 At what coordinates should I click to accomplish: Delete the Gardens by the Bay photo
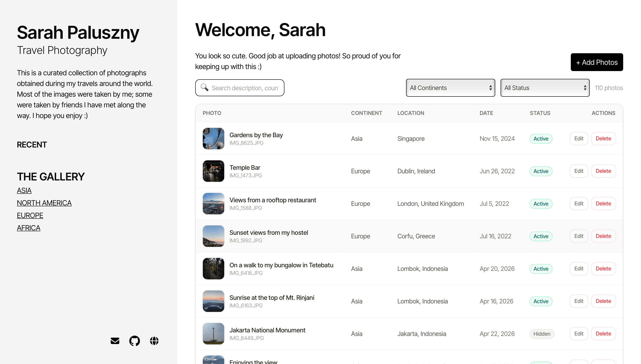603,139
